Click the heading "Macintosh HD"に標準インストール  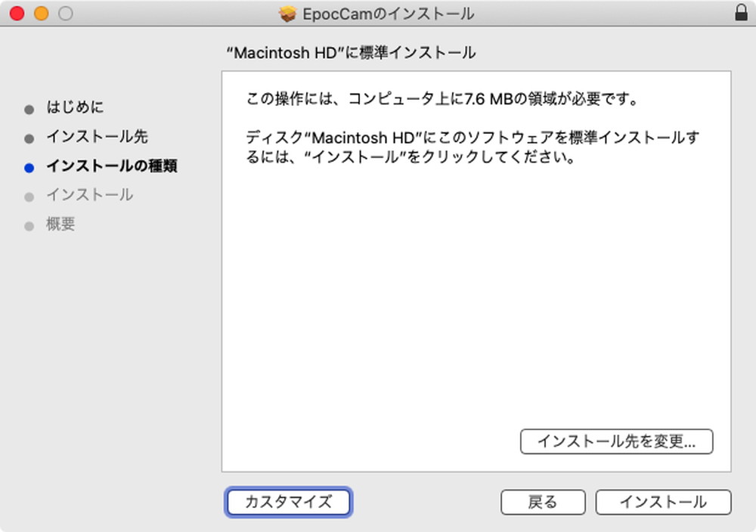click(351, 53)
